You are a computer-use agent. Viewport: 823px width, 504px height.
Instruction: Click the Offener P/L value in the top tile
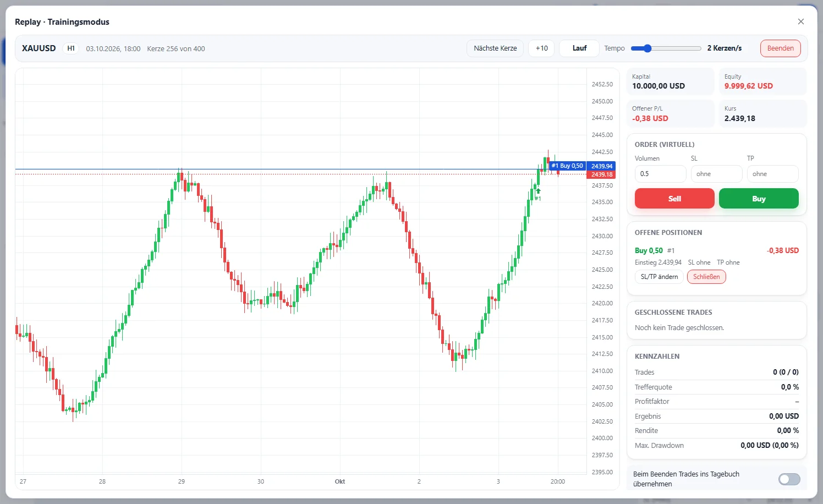[650, 118]
